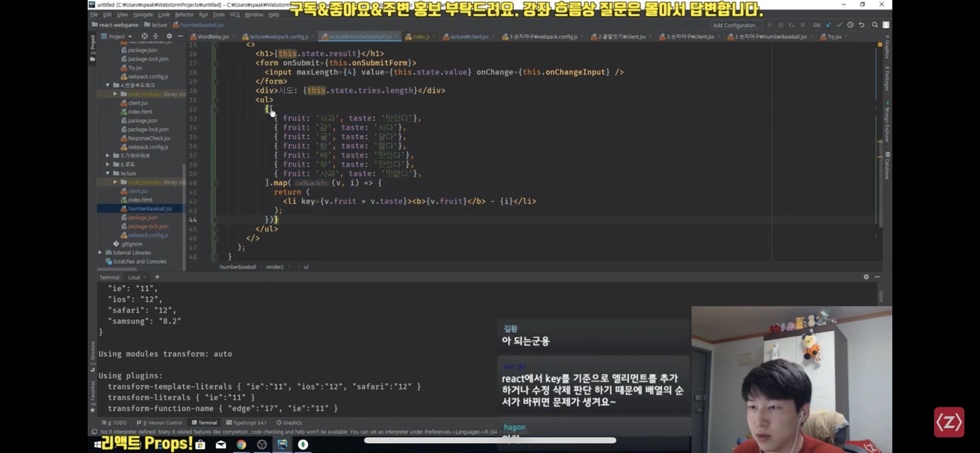Viewport: 980px width, 453px height.
Task: Collapse the 4.반응속도체크 folder
Action: tap(107, 85)
